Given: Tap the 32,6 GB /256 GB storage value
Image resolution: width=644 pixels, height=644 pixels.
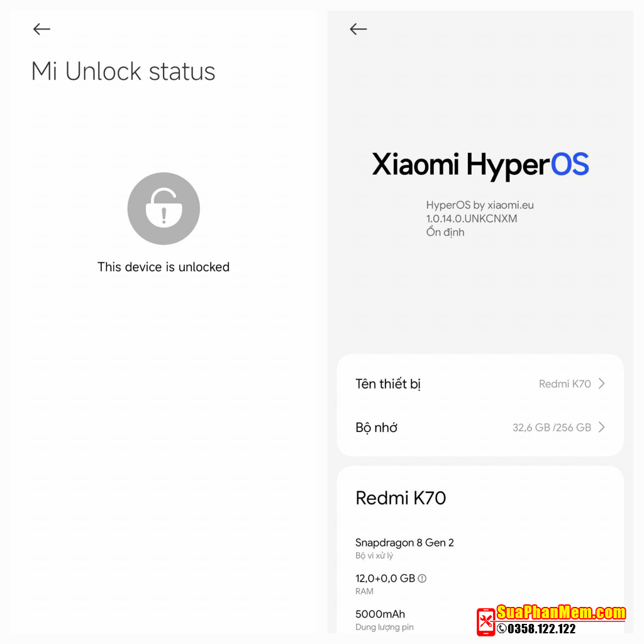Looking at the screenshot, I should pyautogui.click(x=552, y=428).
